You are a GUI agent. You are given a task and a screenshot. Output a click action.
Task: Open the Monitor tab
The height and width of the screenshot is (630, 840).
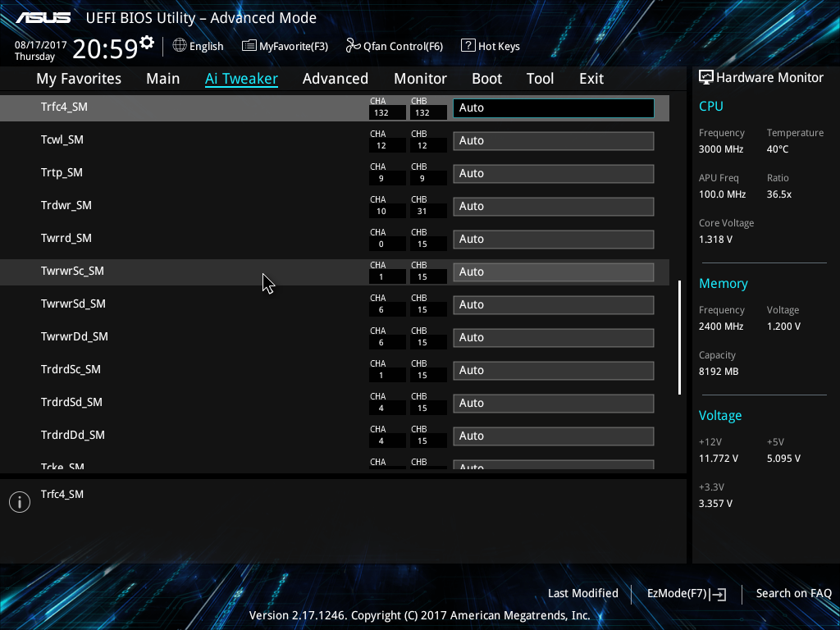420,79
